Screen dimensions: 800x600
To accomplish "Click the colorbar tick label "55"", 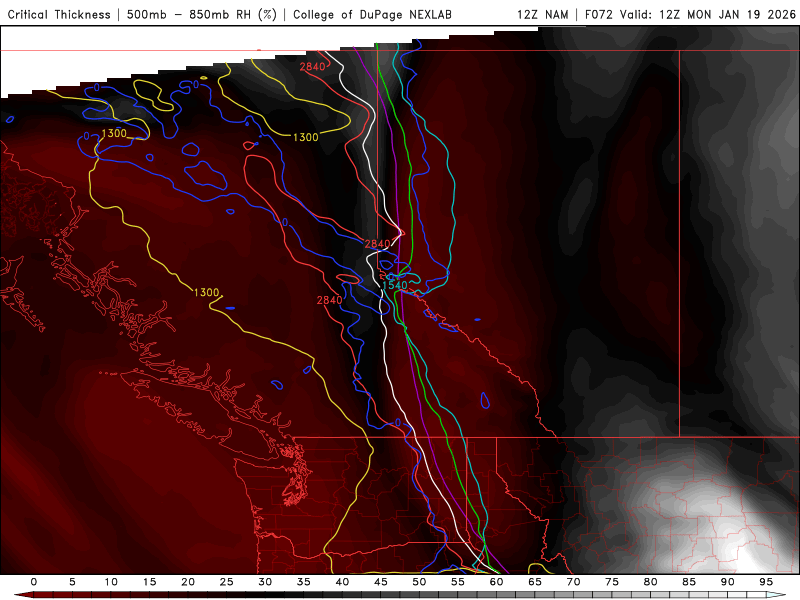I will coord(458,582).
